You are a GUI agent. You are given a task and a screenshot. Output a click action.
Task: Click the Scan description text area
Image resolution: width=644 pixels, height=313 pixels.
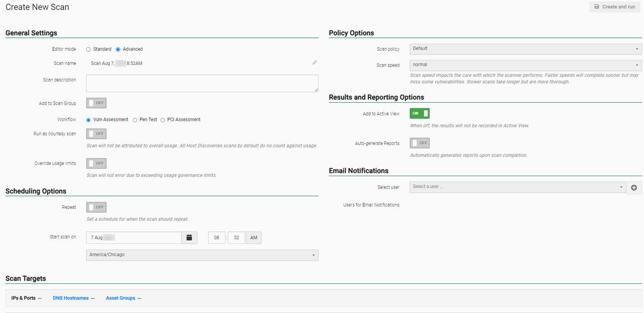coord(202,84)
